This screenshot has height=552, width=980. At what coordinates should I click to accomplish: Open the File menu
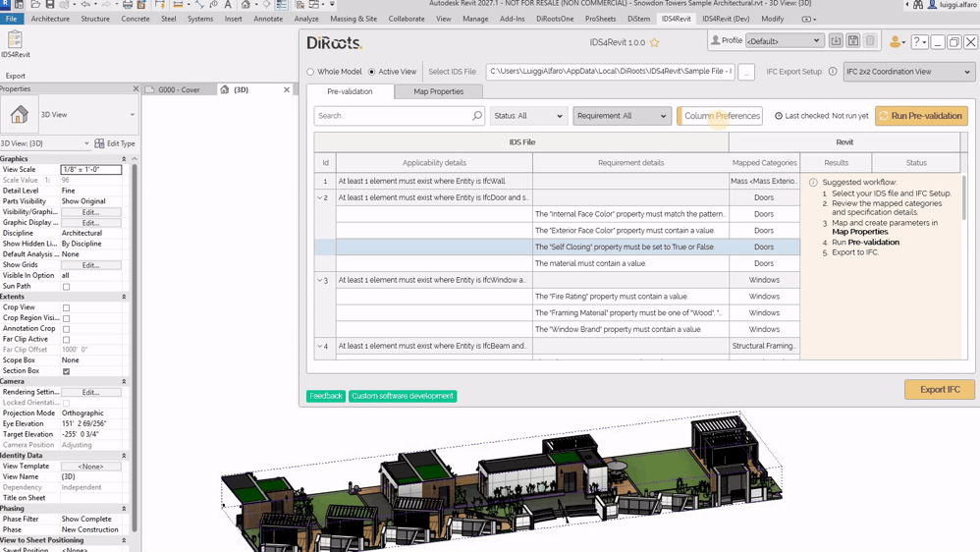[11, 19]
